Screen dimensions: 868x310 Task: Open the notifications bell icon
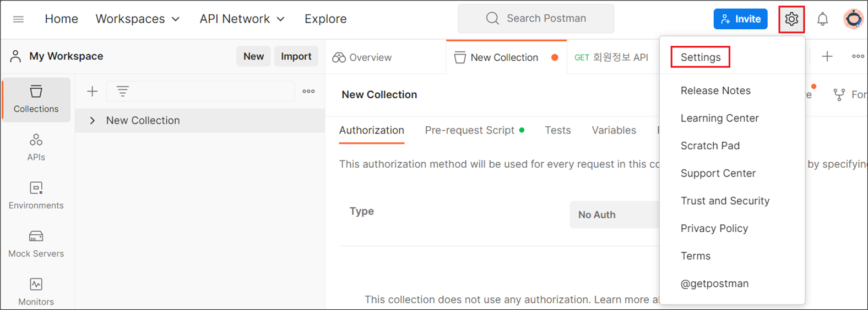coord(822,19)
